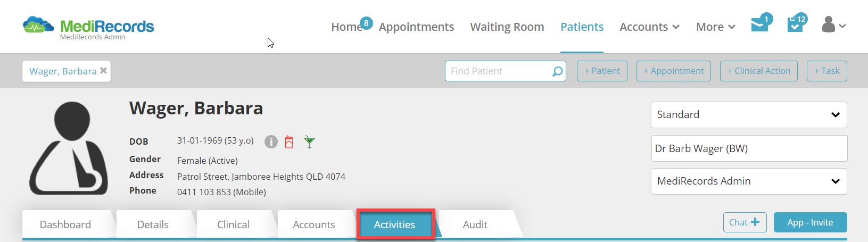
Task: Expand the More menu
Action: point(716,27)
